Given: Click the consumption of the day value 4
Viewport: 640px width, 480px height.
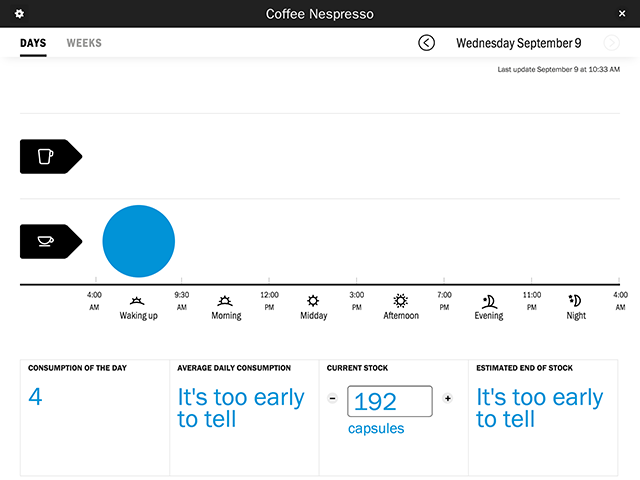Looking at the screenshot, I should (x=35, y=396).
